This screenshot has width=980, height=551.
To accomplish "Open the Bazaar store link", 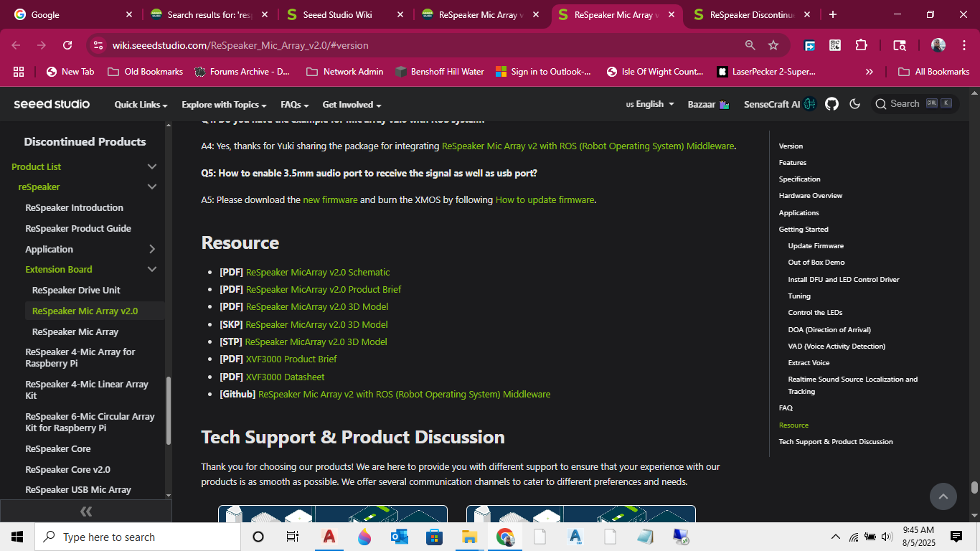I will click(708, 104).
